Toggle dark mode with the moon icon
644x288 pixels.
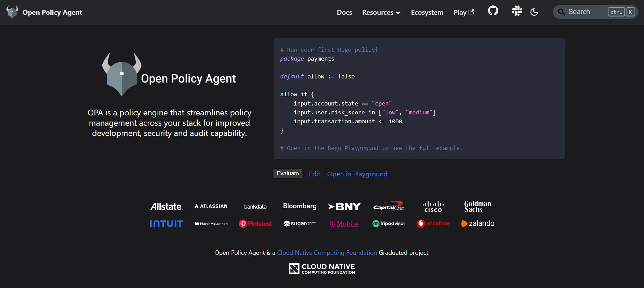[x=534, y=12]
